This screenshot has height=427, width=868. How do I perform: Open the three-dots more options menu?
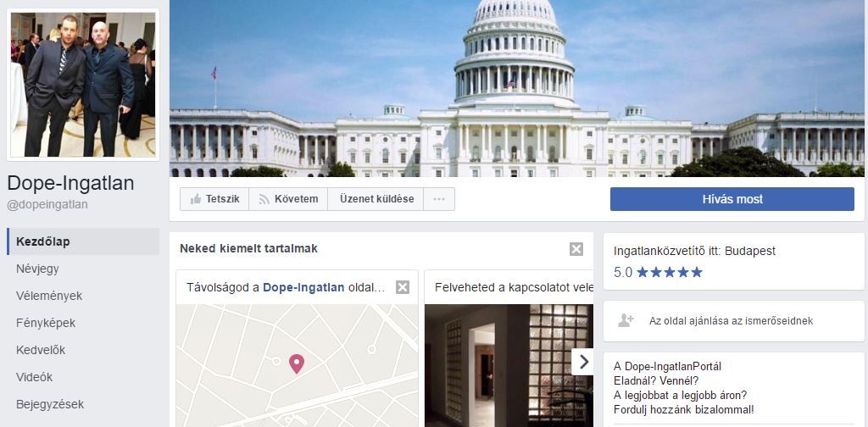coord(439,199)
